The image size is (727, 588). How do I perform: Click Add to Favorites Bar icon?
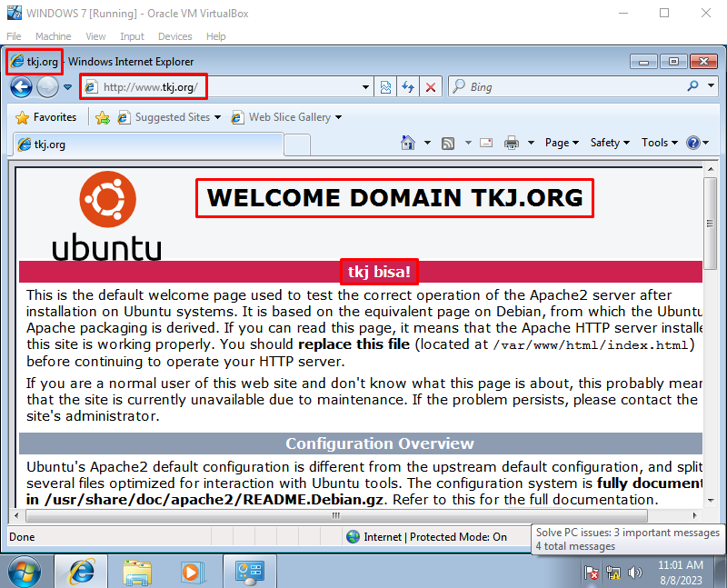[x=103, y=118]
